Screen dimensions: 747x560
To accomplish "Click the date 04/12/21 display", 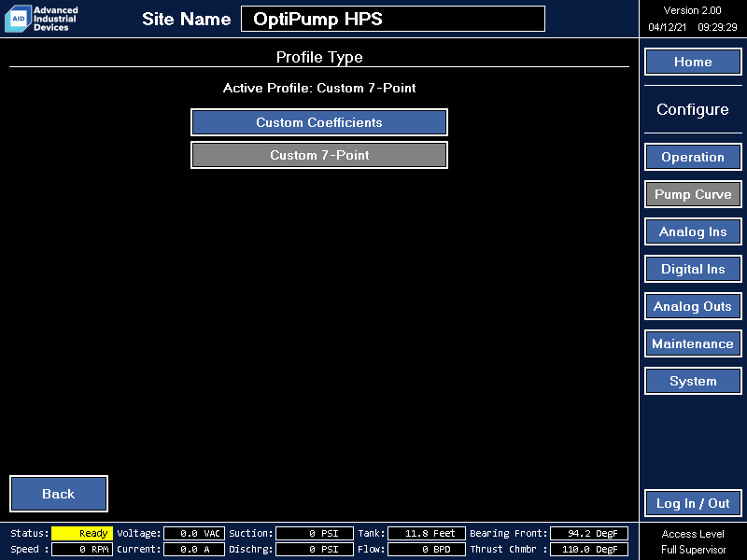I will click(667, 27).
